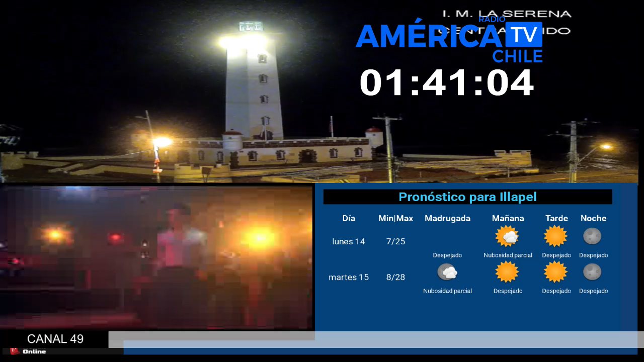Open the blurry street video feed
The width and height of the screenshot is (644, 362).
pos(156,257)
